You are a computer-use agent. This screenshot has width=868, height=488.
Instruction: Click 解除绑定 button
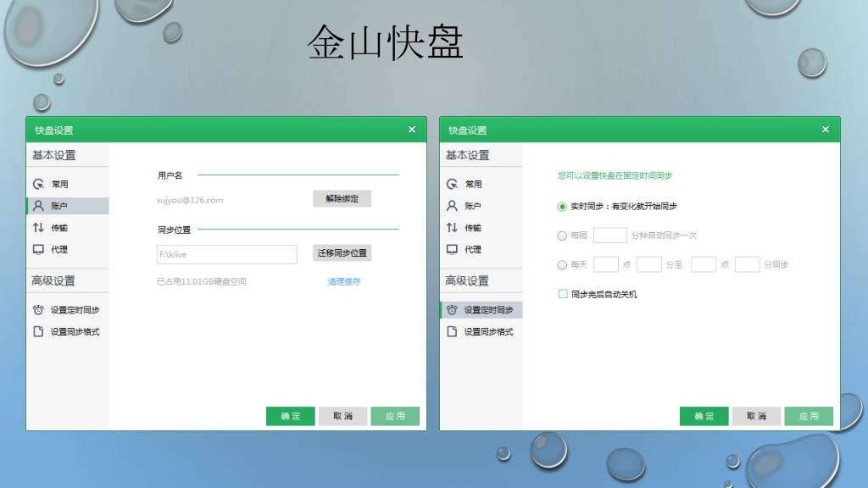click(342, 198)
